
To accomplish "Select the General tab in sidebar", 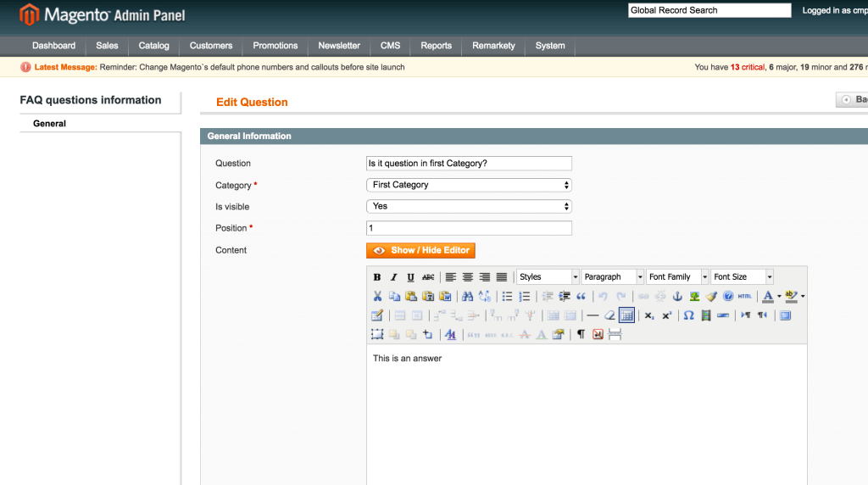I will (x=50, y=124).
